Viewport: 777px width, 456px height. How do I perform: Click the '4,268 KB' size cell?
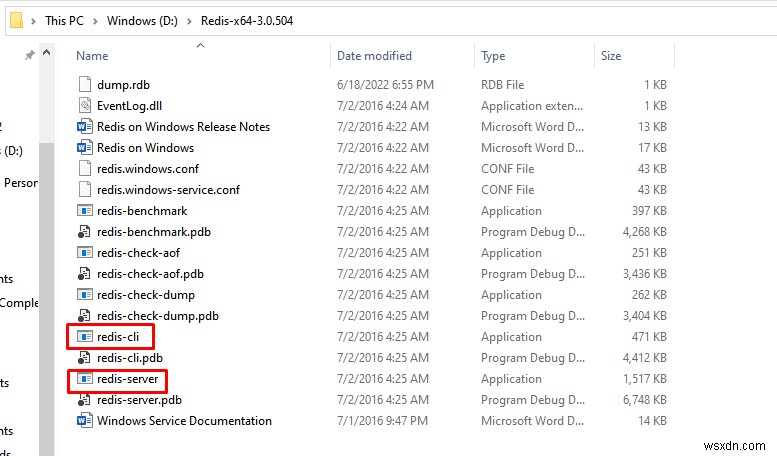pos(644,231)
